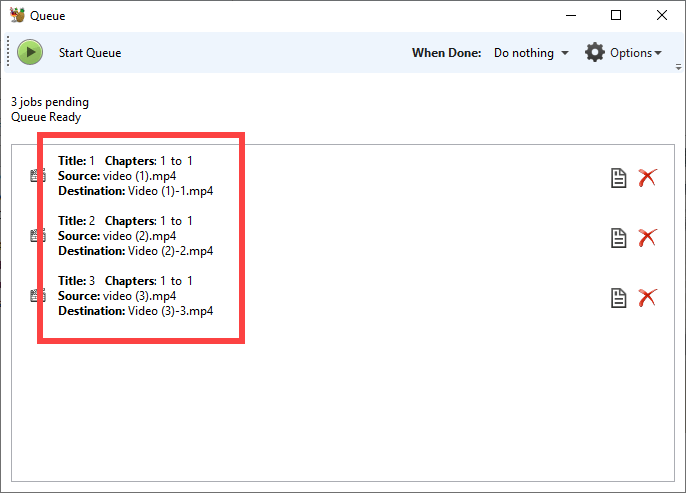686x493 pixels.
Task: Edit the video (1).mp4 job via document icon
Action: click(618, 178)
